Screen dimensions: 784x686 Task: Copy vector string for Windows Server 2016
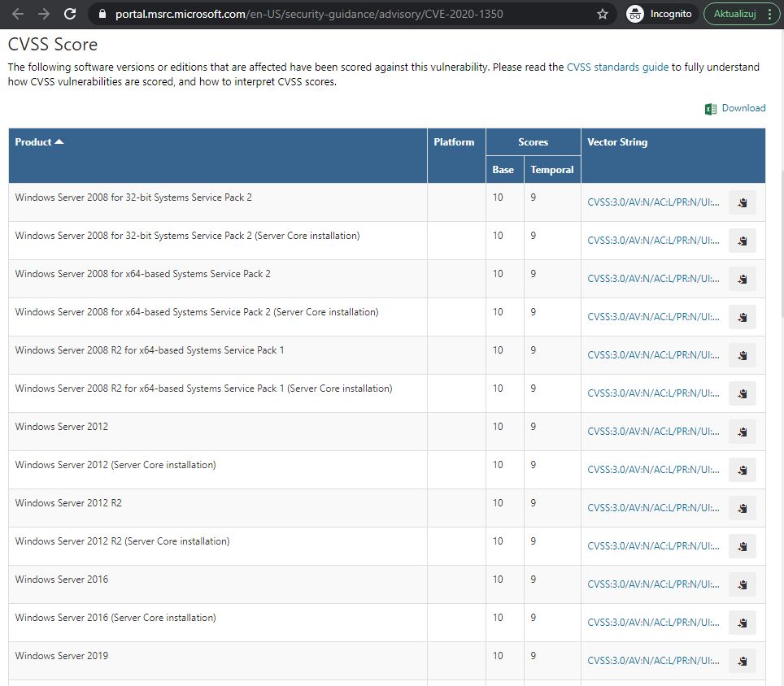742,584
